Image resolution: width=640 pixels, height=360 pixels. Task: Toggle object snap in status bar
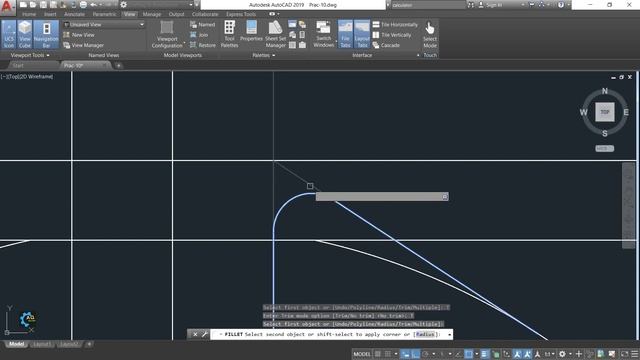pyautogui.click(x=469, y=354)
